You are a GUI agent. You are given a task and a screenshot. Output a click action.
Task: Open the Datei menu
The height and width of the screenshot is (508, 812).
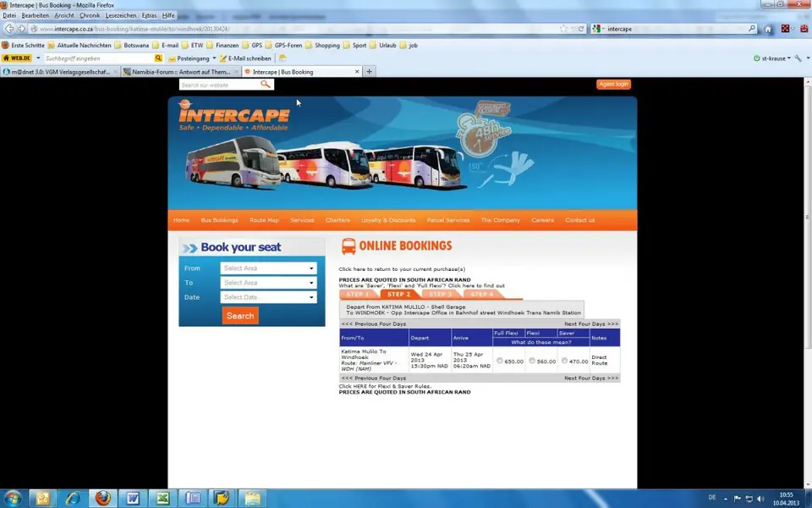click(x=8, y=15)
